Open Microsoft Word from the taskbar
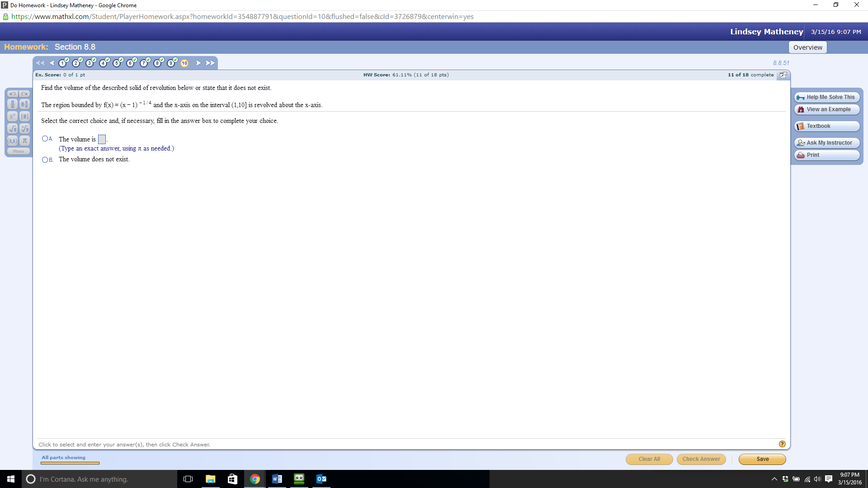 click(277, 479)
